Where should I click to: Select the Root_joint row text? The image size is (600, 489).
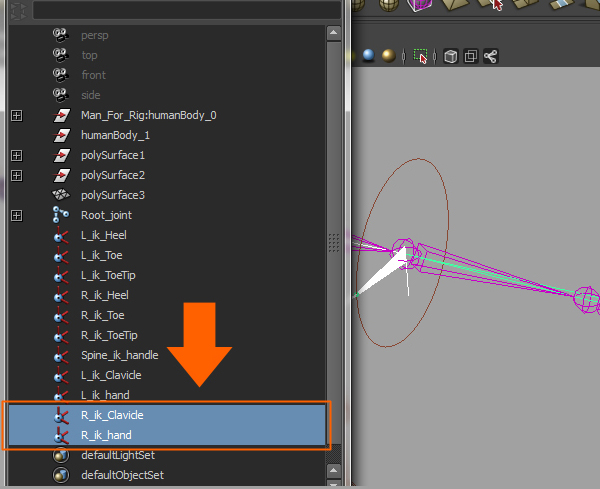pyautogui.click(x=106, y=215)
